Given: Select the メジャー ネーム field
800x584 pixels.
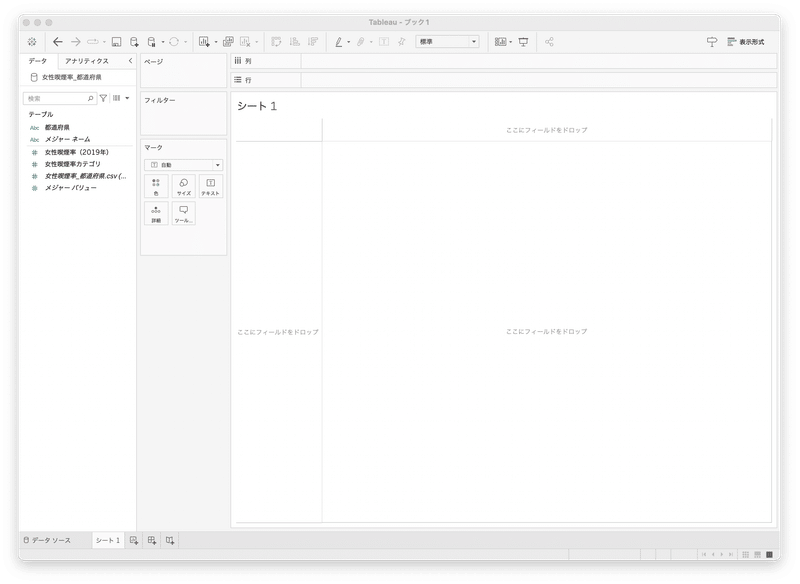Looking at the screenshot, I should pyautogui.click(x=67, y=139).
